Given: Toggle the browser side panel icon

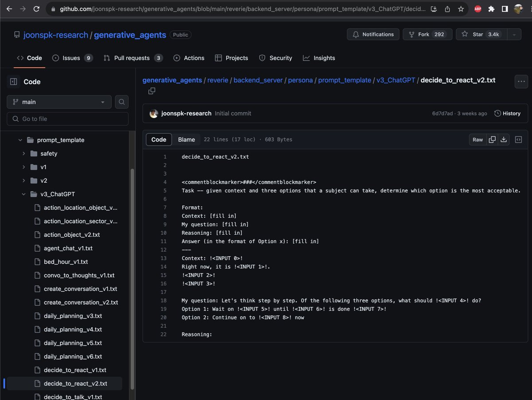Looking at the screenshot, I should pos(505,9).
